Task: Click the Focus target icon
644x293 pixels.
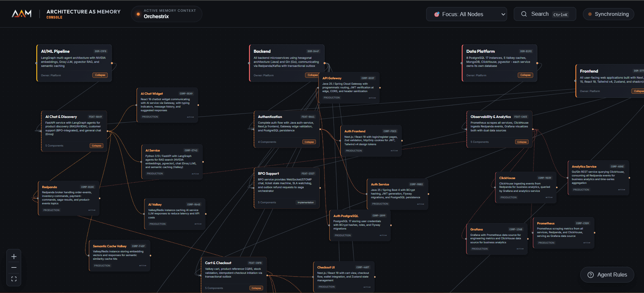Action: tap(437, 14)
